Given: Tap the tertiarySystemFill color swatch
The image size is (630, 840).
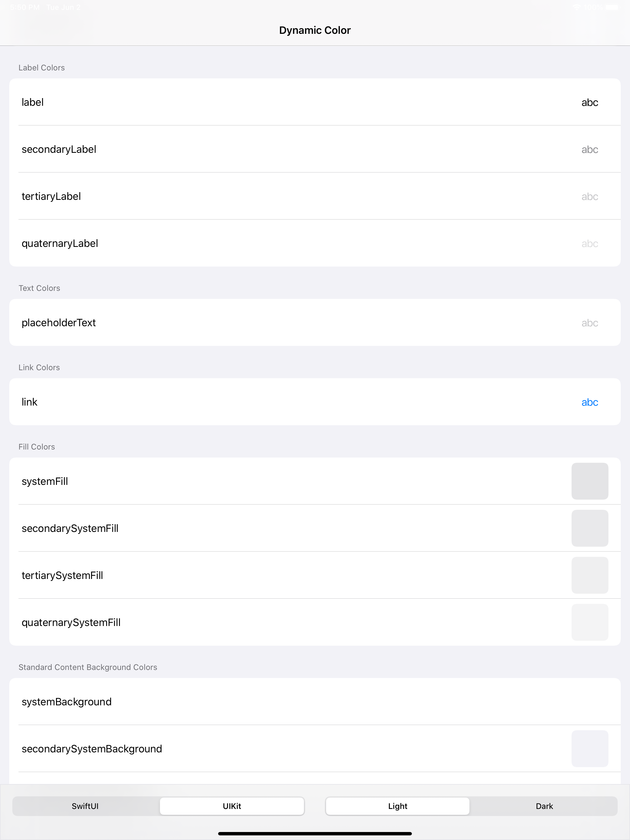Looking at the screenshot, I should pyautogui.click(x=589, y=575).
